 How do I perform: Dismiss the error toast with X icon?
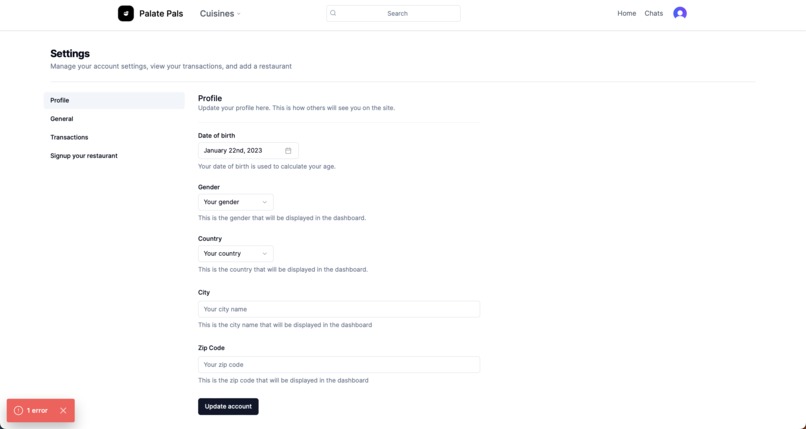tap(63, 411)
